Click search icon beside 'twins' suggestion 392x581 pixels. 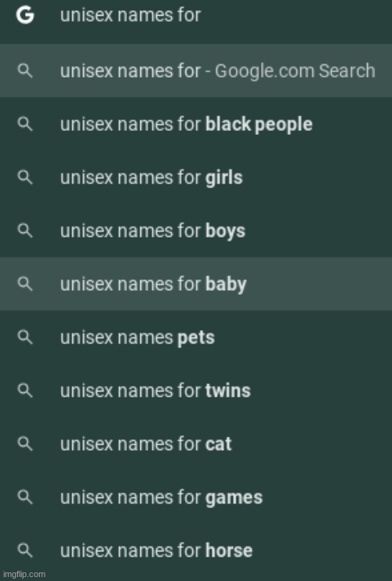click(25, 391)
